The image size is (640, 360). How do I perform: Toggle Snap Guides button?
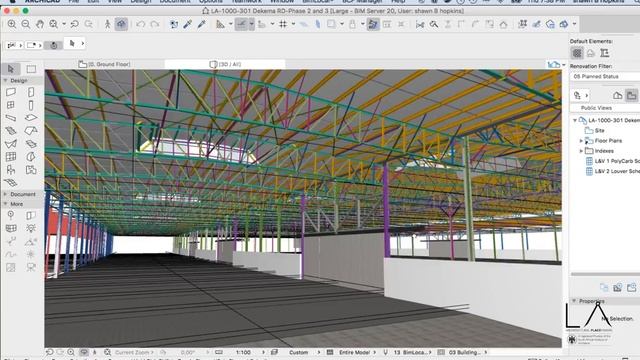click(x=242, y=24)
